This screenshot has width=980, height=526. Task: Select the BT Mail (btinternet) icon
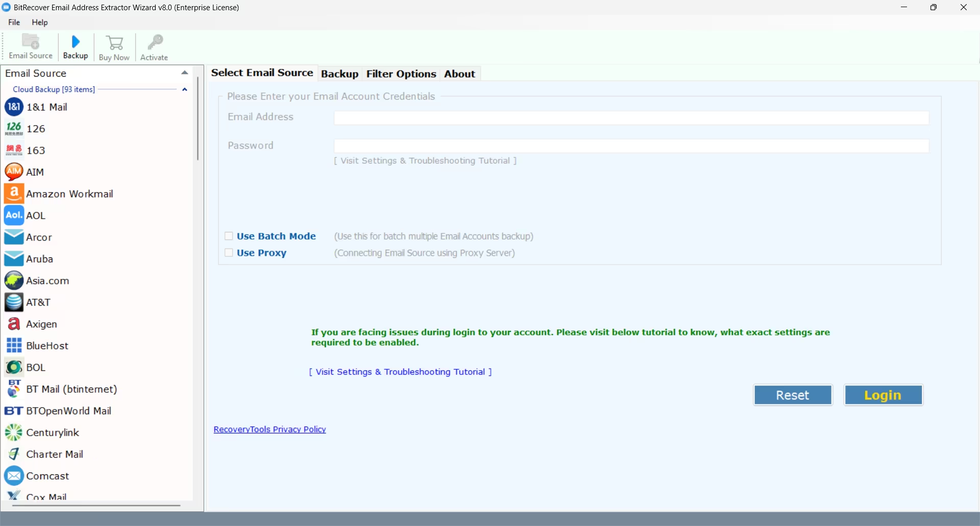coord(14,389)
